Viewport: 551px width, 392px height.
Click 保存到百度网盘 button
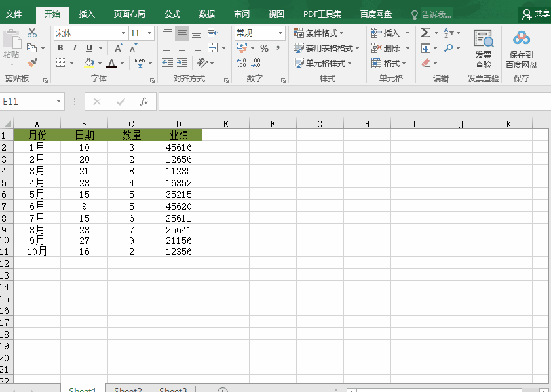click(x=522, y=49)
